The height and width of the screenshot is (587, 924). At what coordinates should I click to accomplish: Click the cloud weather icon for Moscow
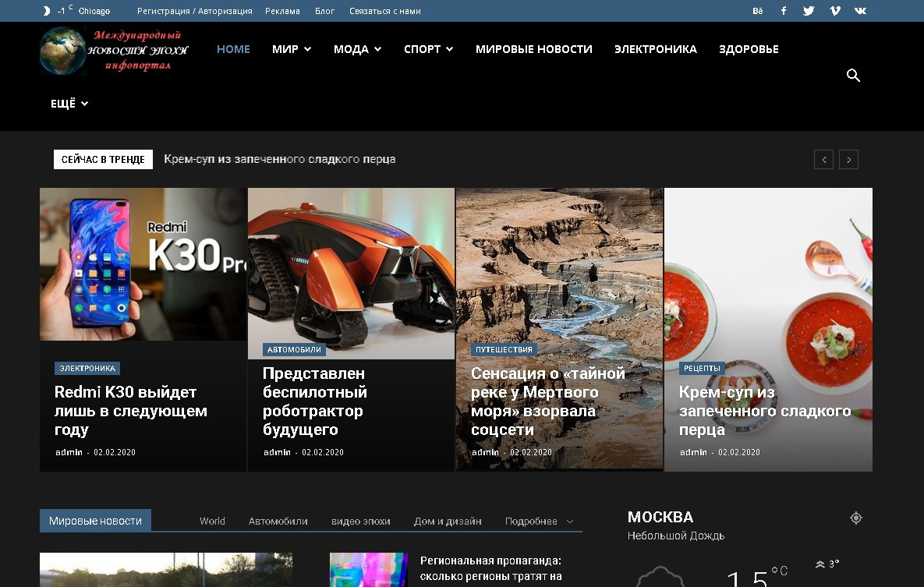660,576
